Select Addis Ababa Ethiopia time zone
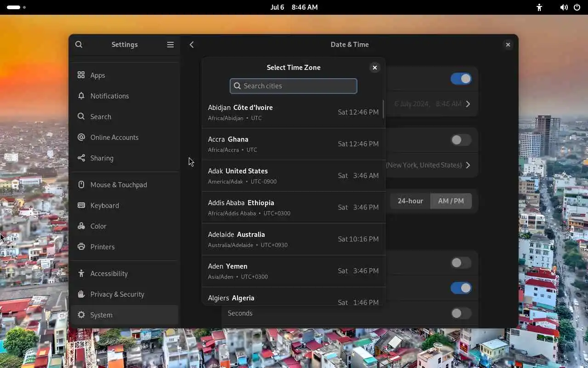The height and width of the screenshot is (368, 588). coord(293,207)
